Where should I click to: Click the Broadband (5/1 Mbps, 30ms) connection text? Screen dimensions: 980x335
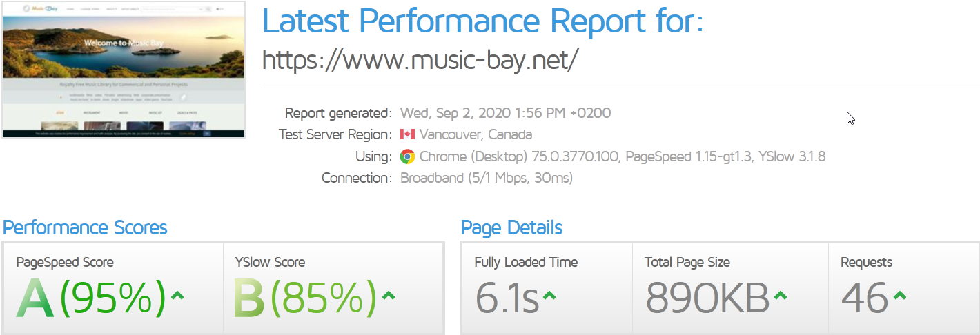[x=487, y=178]
